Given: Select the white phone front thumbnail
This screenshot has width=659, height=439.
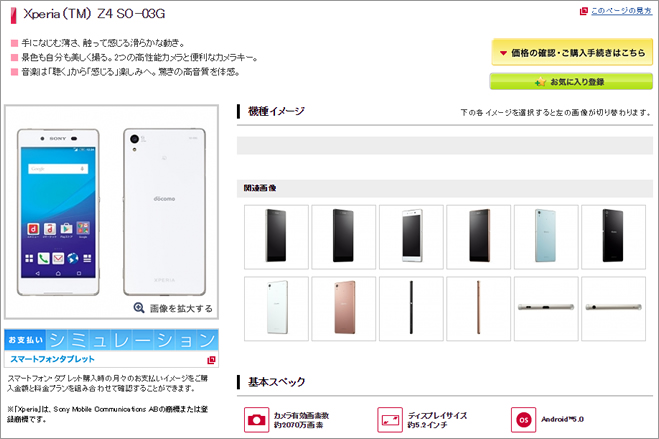Looking at the screenshot, I should point(411,237).
